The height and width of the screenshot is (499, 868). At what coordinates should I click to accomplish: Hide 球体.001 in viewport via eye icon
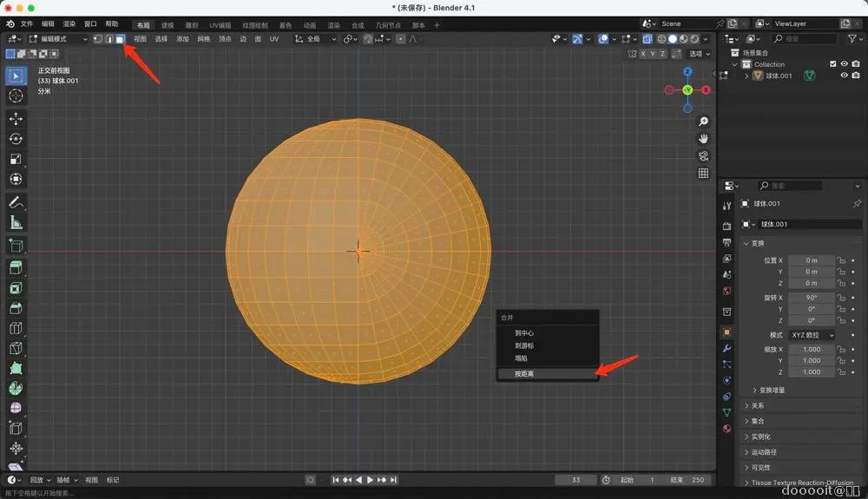click(x=844, y=76)
